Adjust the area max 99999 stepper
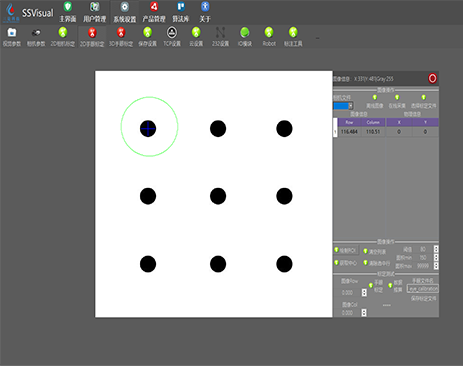This screenshot has width=463, height=367. pyautogui.click(x=436, y=266)
